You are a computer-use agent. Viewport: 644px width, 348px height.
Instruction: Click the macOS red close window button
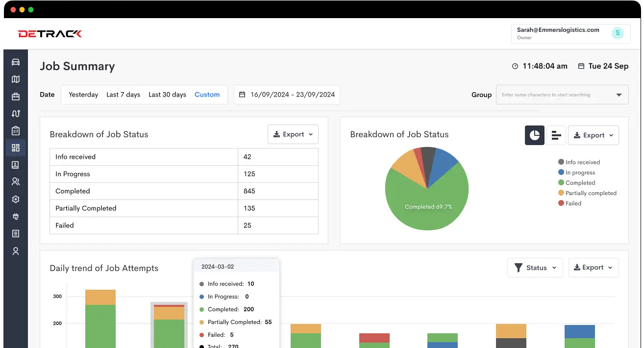point(13,10)
